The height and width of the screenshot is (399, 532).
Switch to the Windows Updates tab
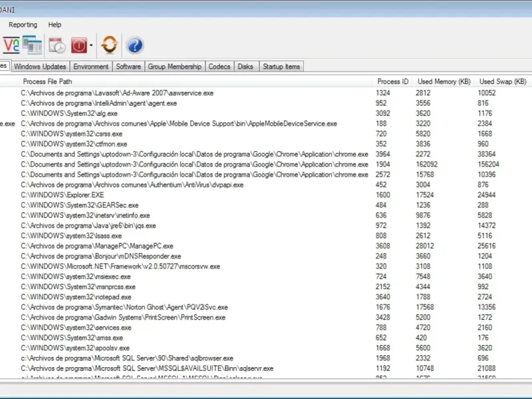40,66
